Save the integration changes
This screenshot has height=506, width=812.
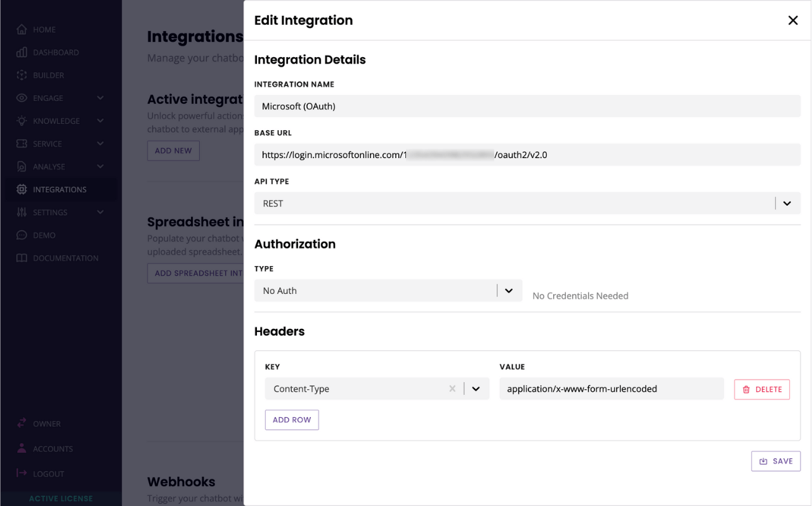[x=776, y=461]
